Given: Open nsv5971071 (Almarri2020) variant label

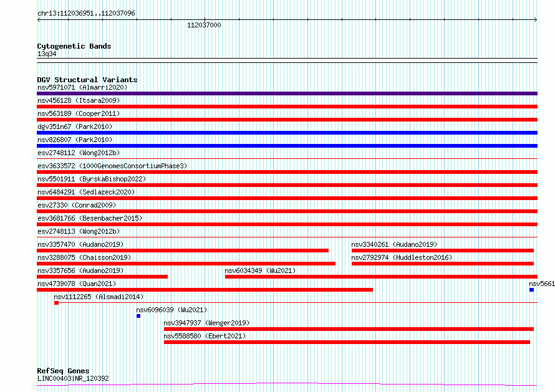Looking at the screenshot, I should pos(82,87).
